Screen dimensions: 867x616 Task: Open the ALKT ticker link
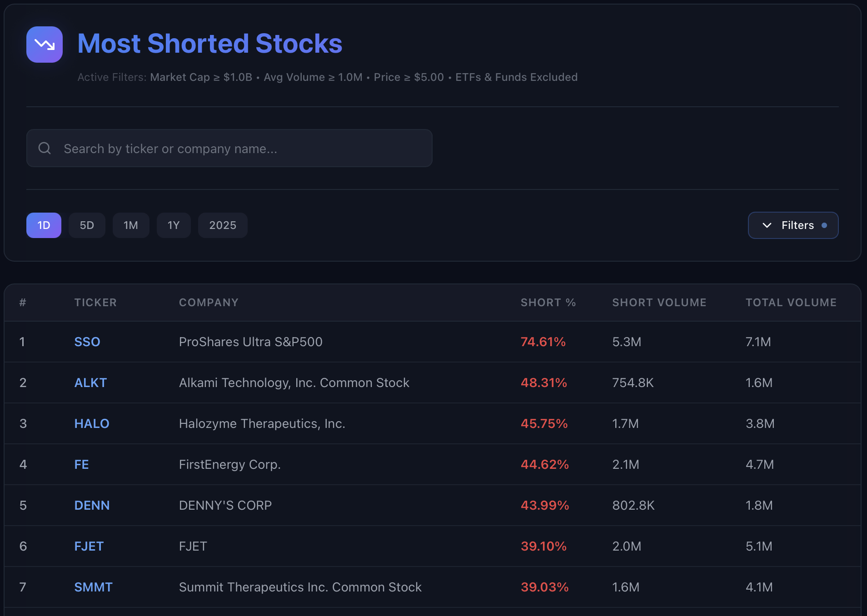tap(90, 383)
